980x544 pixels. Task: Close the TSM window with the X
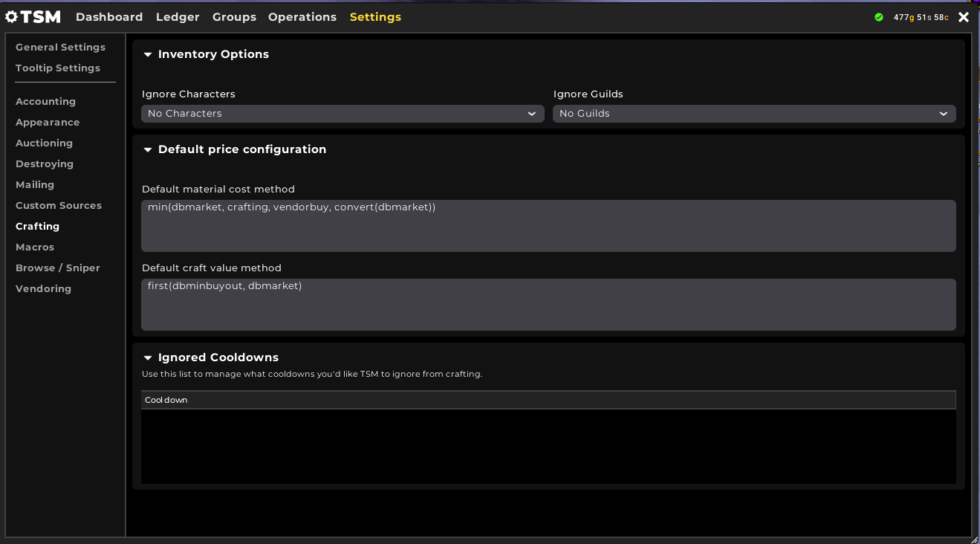(964, 17)
